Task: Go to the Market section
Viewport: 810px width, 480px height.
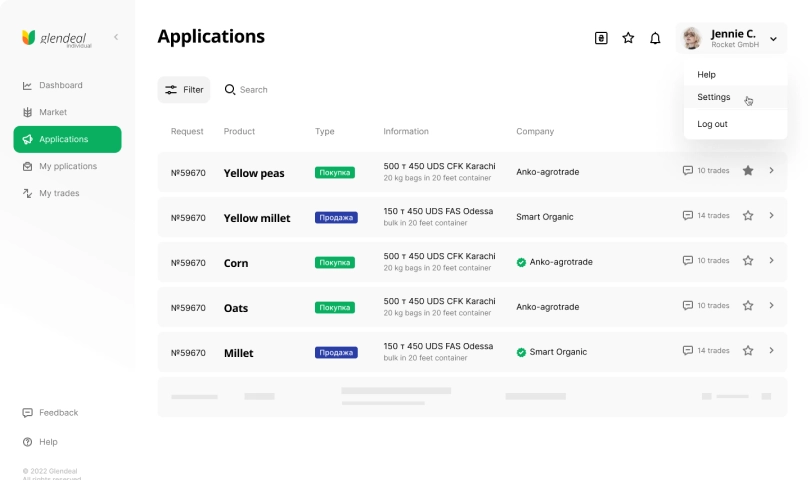Action: pos(53,112)
